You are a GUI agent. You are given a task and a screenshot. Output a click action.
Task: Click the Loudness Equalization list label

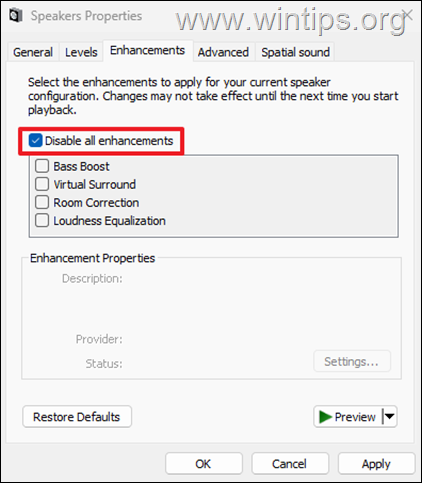(x=109, y=221)
